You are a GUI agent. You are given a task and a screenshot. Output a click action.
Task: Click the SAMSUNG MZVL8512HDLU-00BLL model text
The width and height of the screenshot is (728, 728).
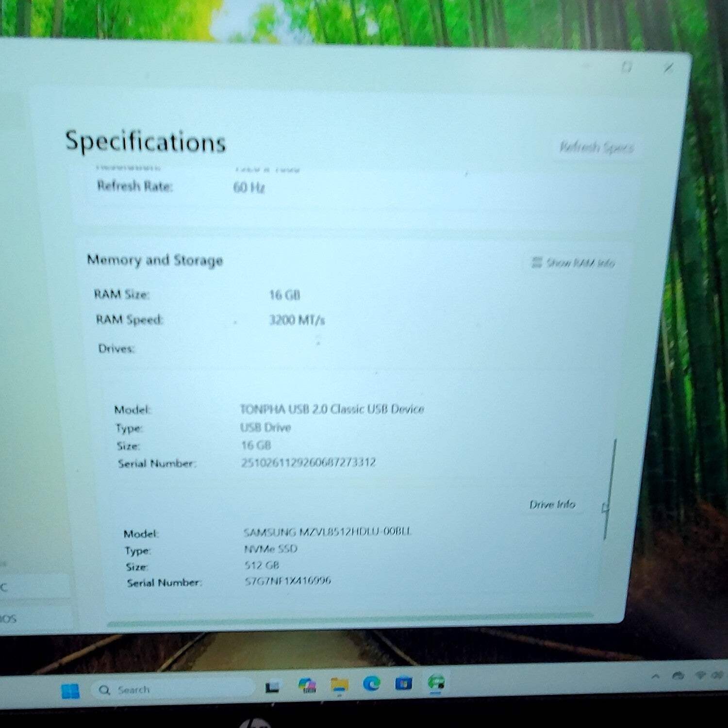point(328,532)
